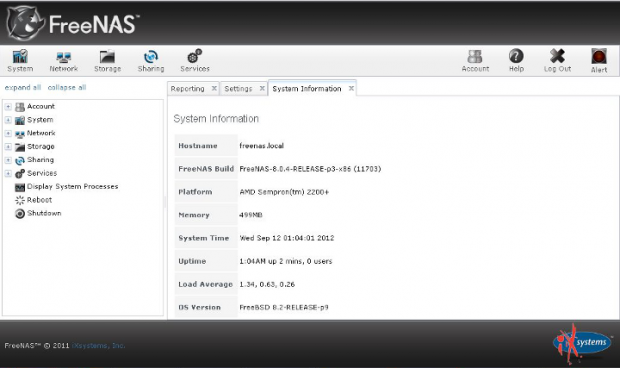Click the Uptime value text
The height and width of the screenshot is (368, 620).
point(286,261)
